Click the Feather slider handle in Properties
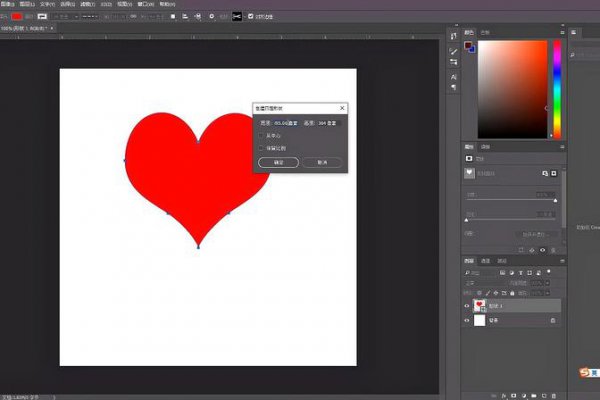The height and width of the screenshot is (400, 600). [466, 220]
